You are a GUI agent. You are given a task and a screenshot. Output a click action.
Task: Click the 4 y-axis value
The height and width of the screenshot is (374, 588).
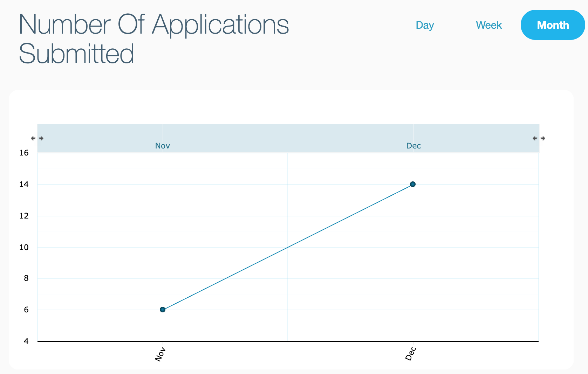pos(26,341)
